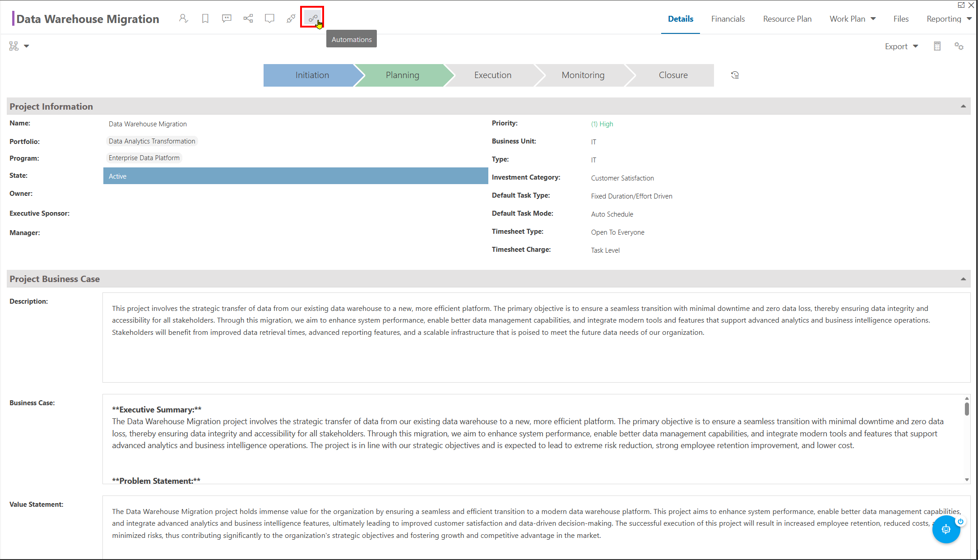The width and height of the screenshot is (978, 560).
Task: Click the Task Level timesheet charge value
Action: tap(605, 250)
